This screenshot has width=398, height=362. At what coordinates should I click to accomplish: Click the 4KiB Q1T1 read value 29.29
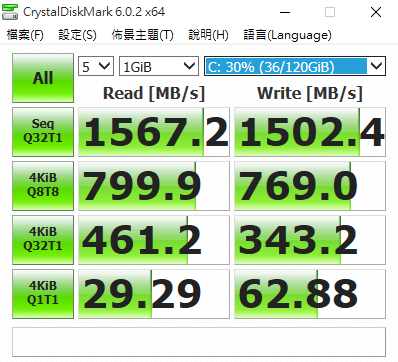154,294
